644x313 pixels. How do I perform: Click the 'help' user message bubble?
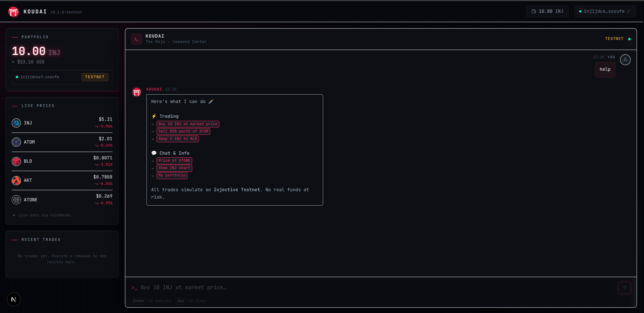pos(605,69)
